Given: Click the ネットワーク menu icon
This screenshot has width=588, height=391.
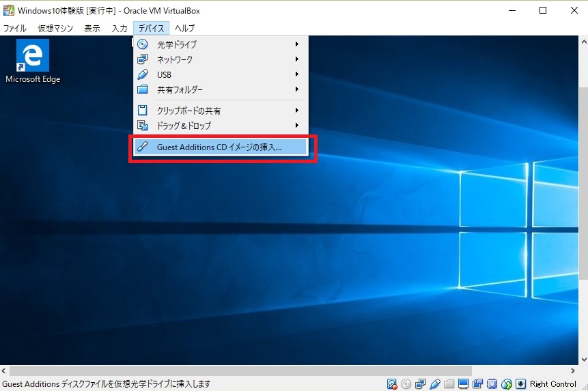Looking at the screenshot, I should (143, 59).
